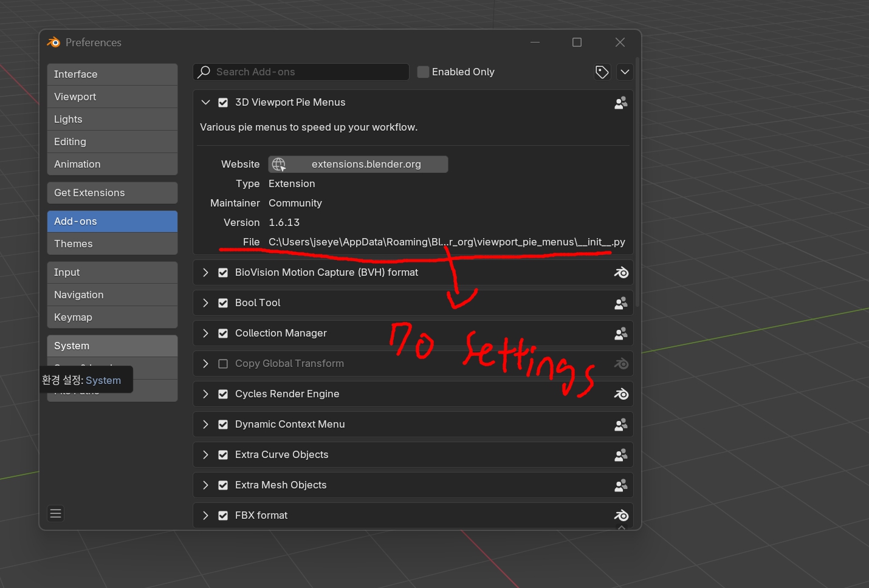869x588 pixels.
Task: Select the Themes preferences tab
Action: (x=112, y=244)
